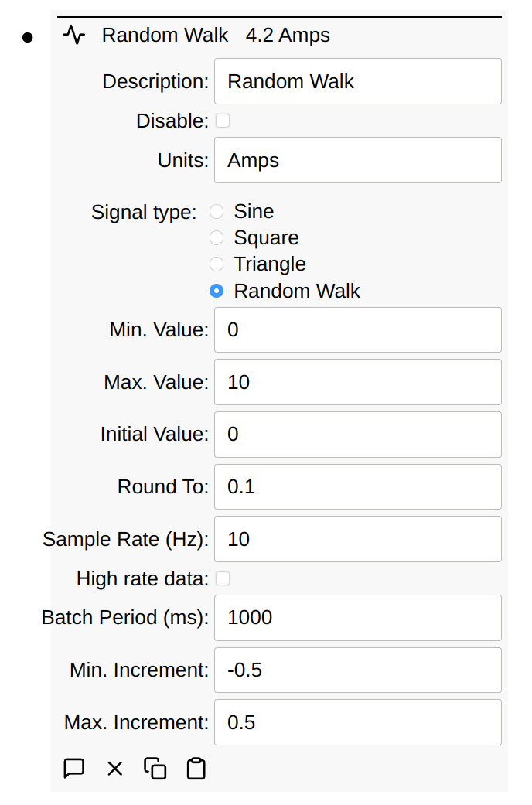Edit the Max. Value field
The height and width of the screenshot is (805, 532).
pos(357,382)
